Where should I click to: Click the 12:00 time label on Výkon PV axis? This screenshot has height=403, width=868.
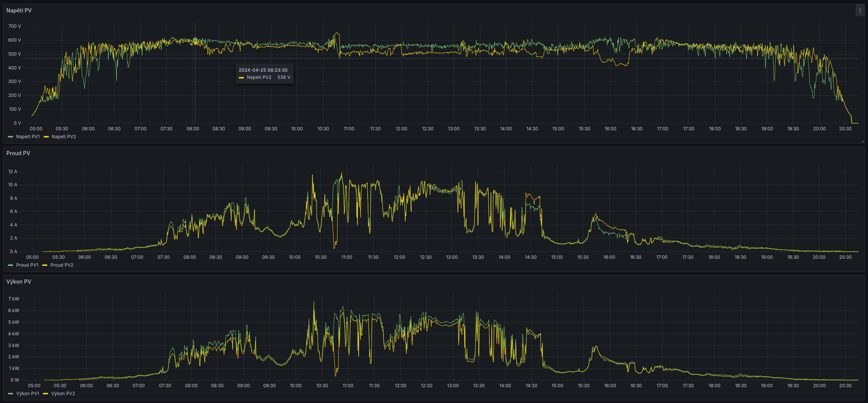[400, 386]
